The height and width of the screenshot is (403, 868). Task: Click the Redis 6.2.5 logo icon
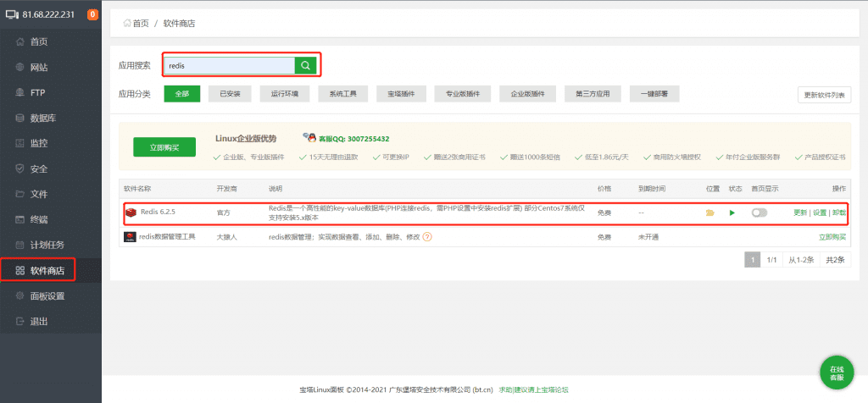131,212
